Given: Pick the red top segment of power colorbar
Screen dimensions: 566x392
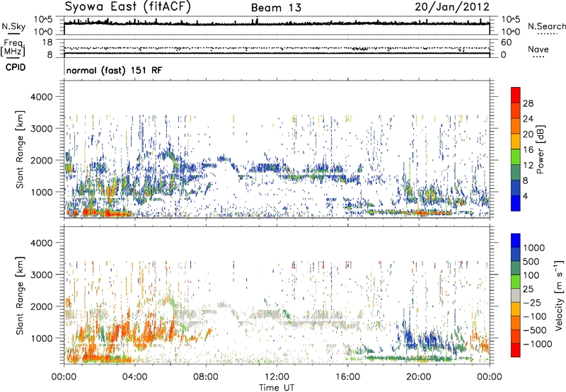Looking at the screenshot, I should tap(516, 95).
